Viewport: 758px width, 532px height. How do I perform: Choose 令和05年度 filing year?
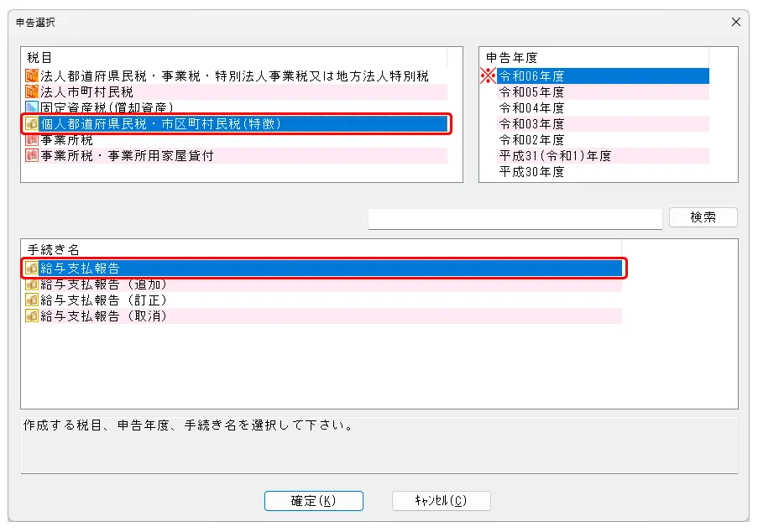point(531,92)
